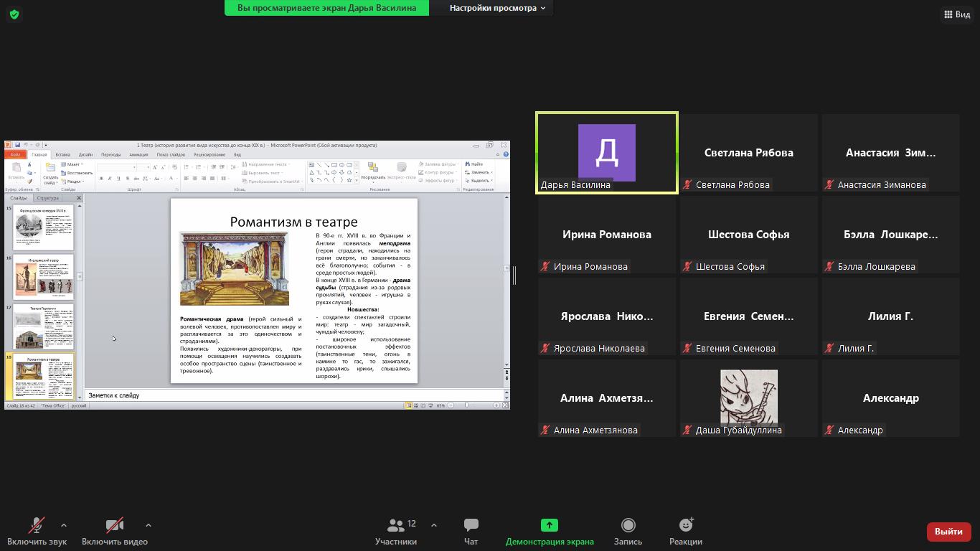The image size is (980, 551).
Task: Expand the audio options arrow
Action: tap(64, 525)
